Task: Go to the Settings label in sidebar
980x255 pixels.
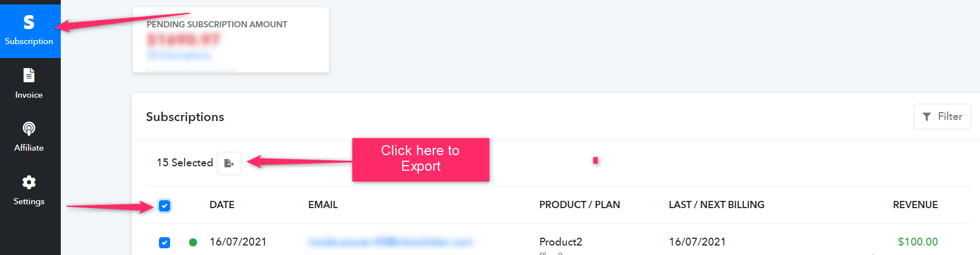Action: (x=29, y=201)
